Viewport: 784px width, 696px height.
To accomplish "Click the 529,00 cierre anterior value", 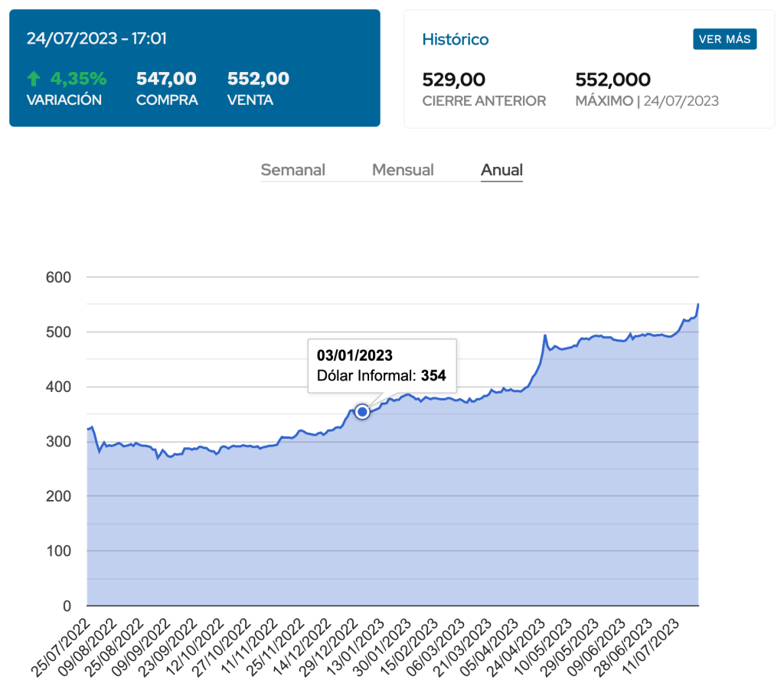I will pos(454,80).
